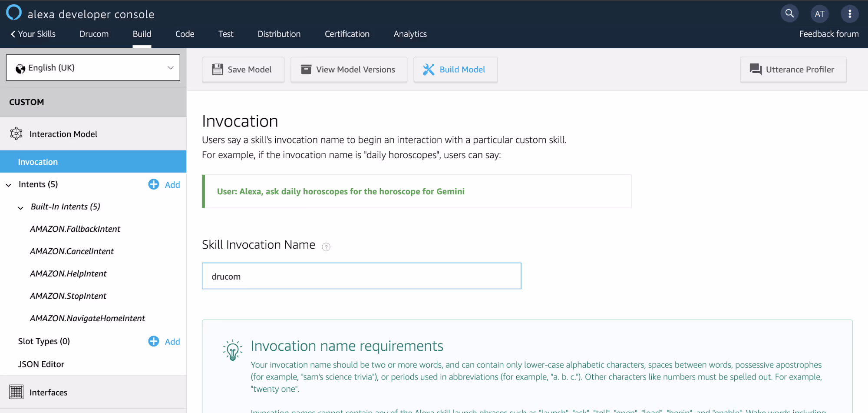Click the floppy disk Save Model icon
The width and height of the screenshot is (868, 413).
click(218, 70)
